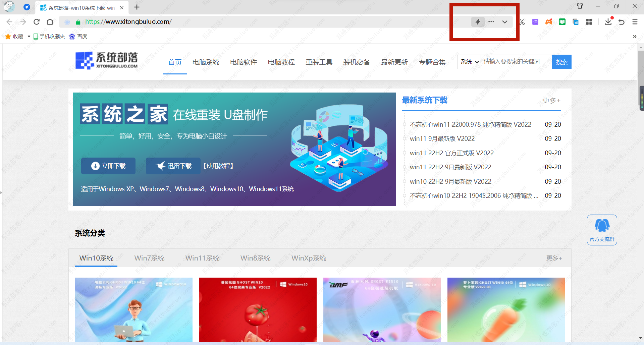The height and width of the screenshot is (345, 644).
Task: Click the lightning speed-mode icon in address bar
Action: coord(478,22)
